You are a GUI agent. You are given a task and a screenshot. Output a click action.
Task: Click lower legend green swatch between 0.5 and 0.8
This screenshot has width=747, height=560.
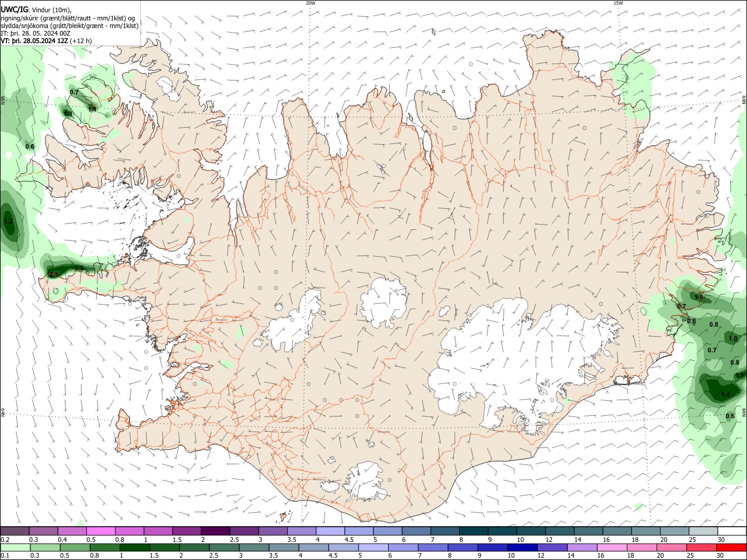coord(75,548)
